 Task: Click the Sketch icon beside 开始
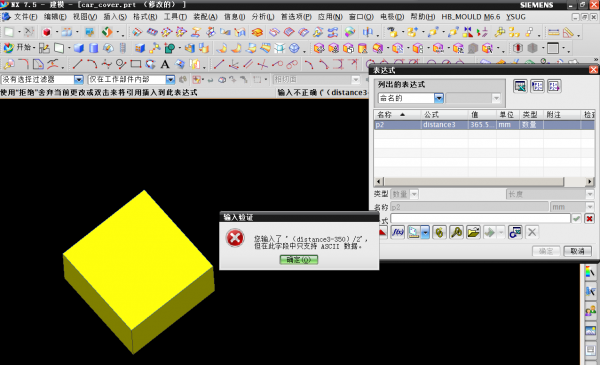44,48
